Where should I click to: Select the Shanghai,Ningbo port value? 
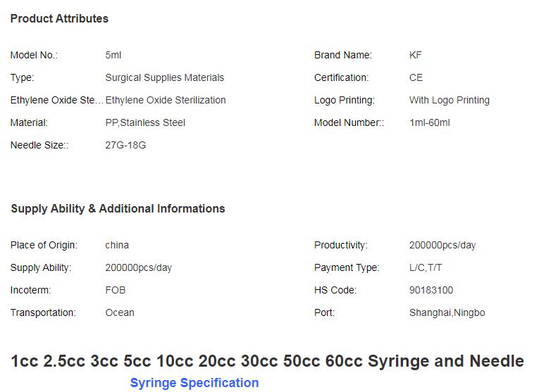pos(447,312)
